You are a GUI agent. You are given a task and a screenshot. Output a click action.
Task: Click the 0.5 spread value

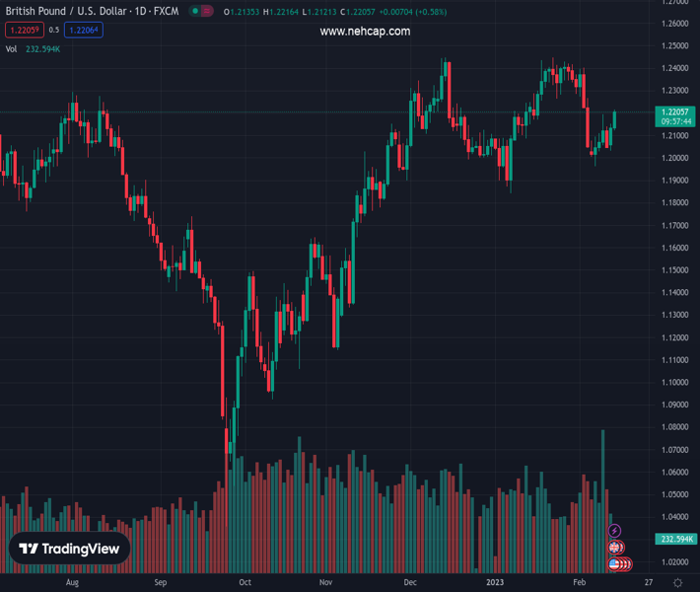coord(53,31)
